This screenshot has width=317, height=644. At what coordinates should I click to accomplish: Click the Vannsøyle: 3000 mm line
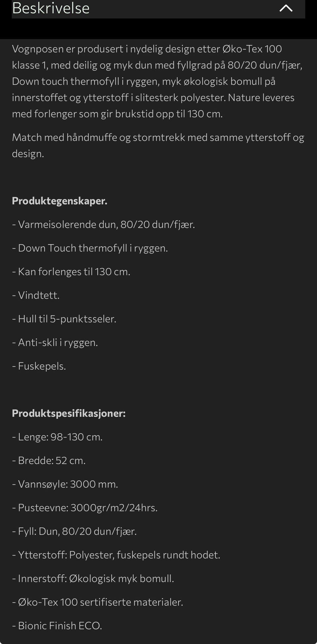[65, 484]
